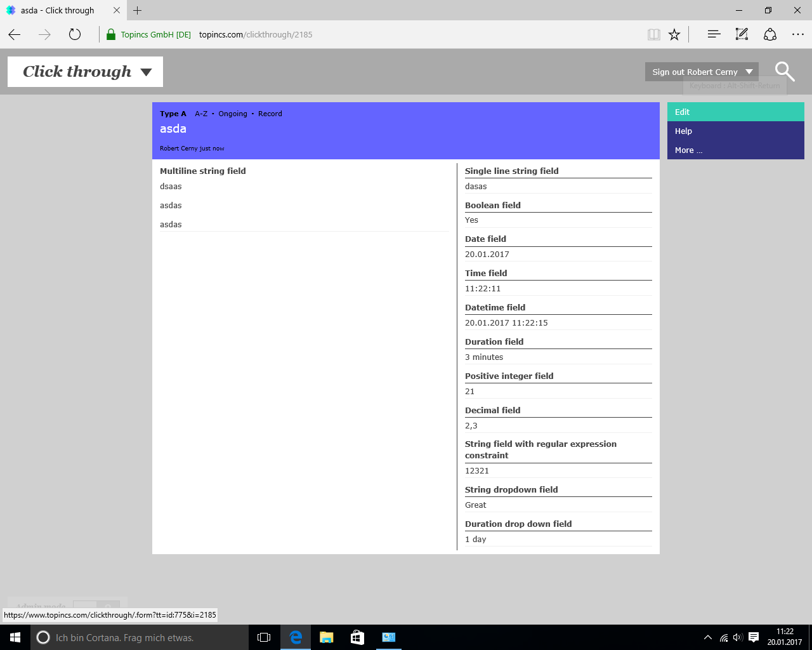Go back to the previous page
The height and width of the screenshot is (650, 812).
point(15,35)
